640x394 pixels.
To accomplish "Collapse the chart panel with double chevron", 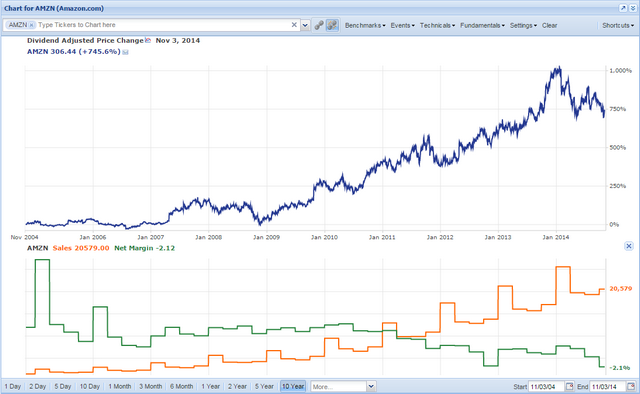I will 633,8.
